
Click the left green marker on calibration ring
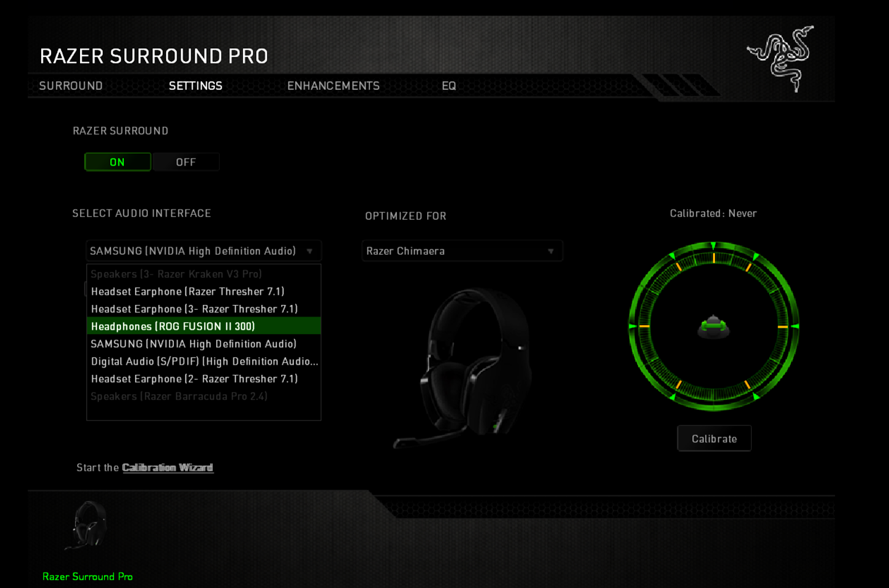click(x=632, y=326)
